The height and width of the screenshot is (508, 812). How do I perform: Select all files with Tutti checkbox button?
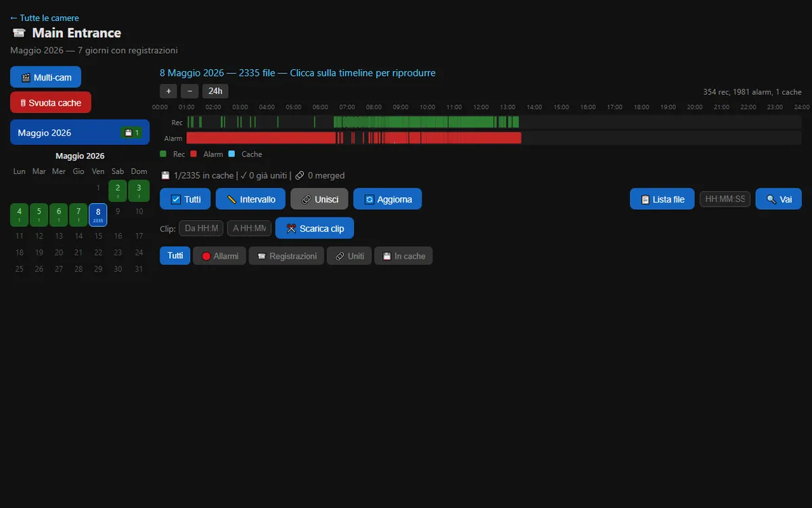(x=185, y=199)
